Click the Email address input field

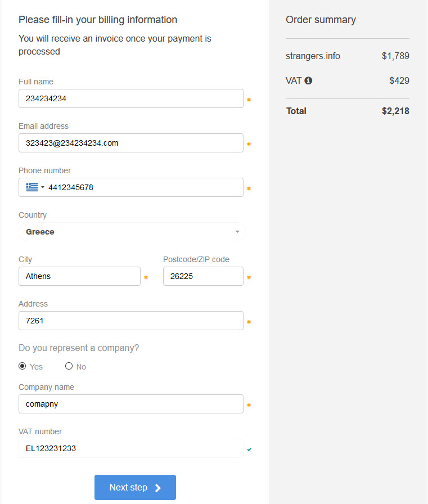point(131,143)
